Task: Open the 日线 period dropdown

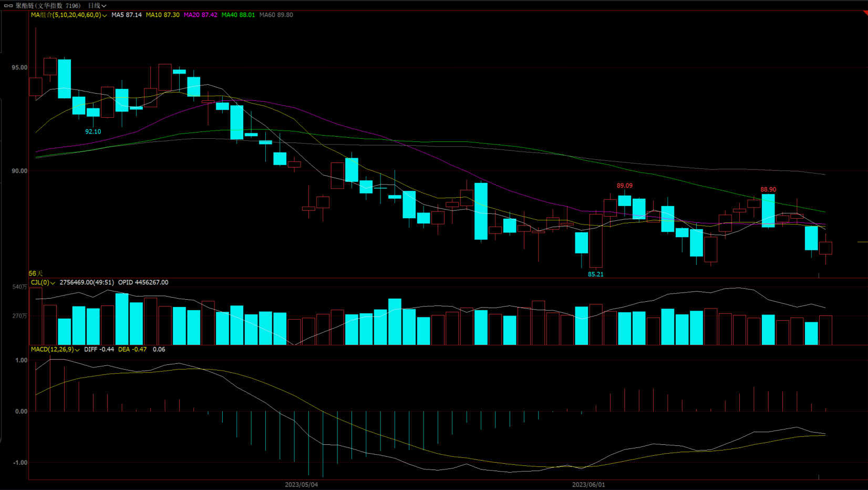Action: point(97,6)
